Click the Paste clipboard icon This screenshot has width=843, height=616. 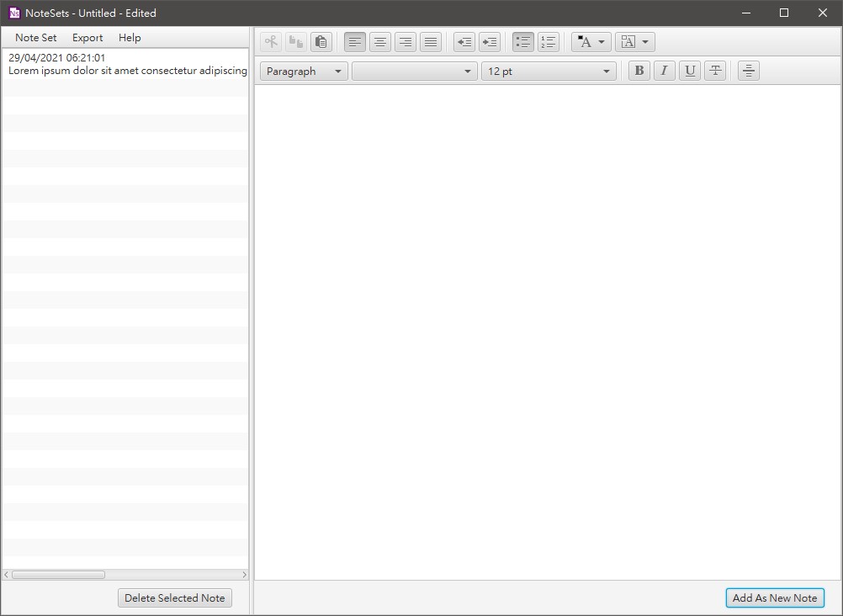coord(321,42)
